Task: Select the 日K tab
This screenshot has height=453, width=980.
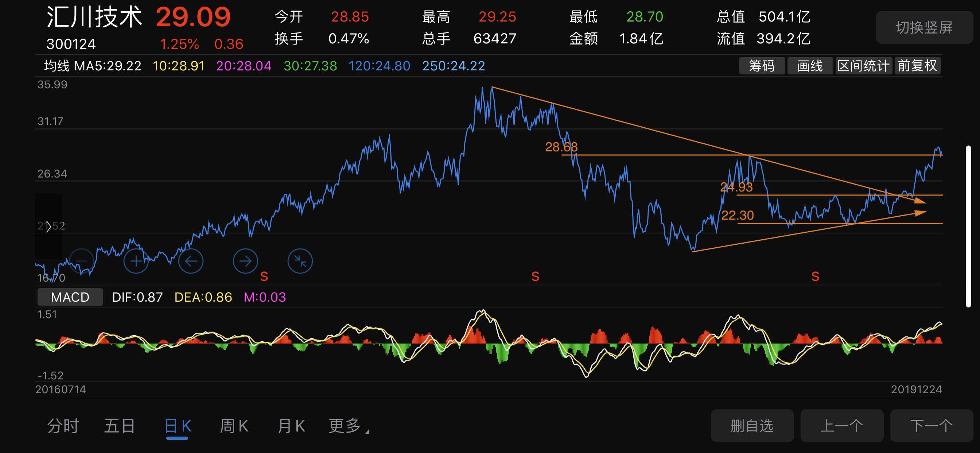Action: [177, 426]
